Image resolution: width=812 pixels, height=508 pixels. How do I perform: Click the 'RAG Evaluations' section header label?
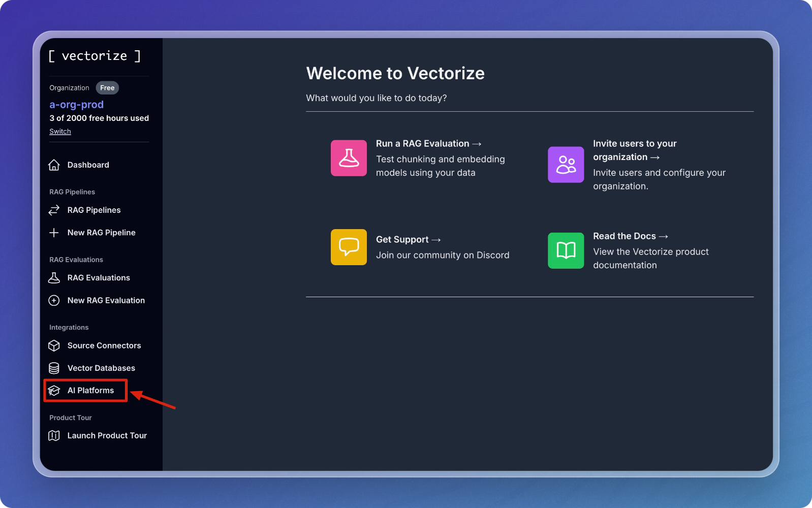click(76, 260)
